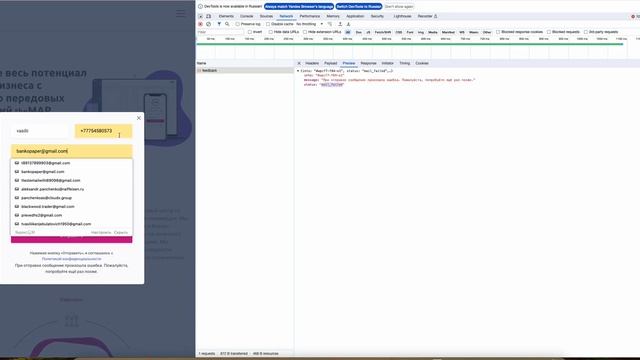
Task: Enable the Disable cache checkbox
Action: click(268, 24)
